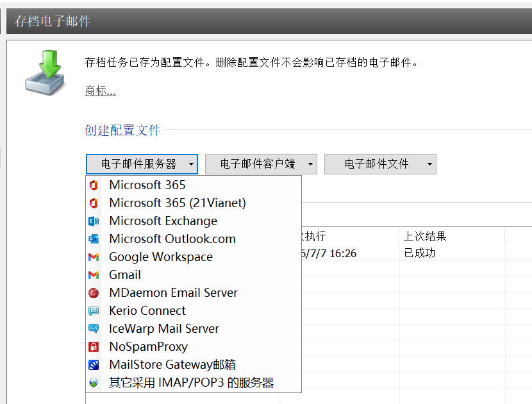Click the Google Workspace mail icon
This screenshot has height=404, width=532.
(x=94, y=257)
